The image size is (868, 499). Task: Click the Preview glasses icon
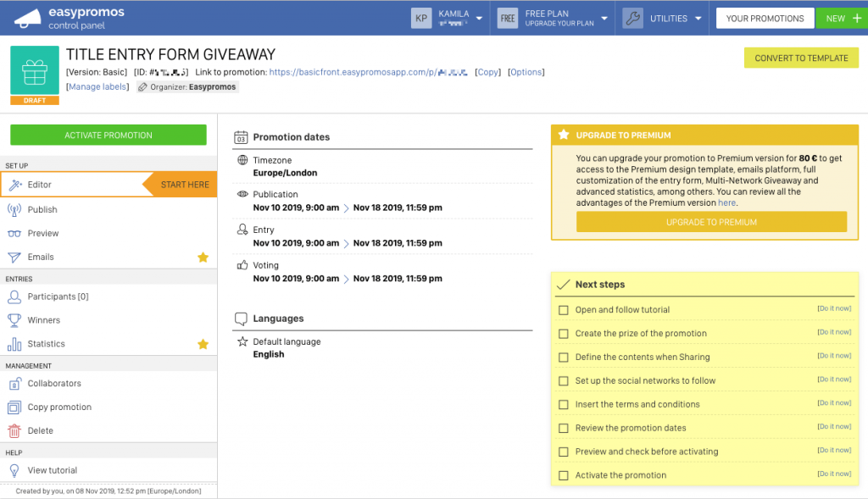pyautogui.click(x=14, y=234)
